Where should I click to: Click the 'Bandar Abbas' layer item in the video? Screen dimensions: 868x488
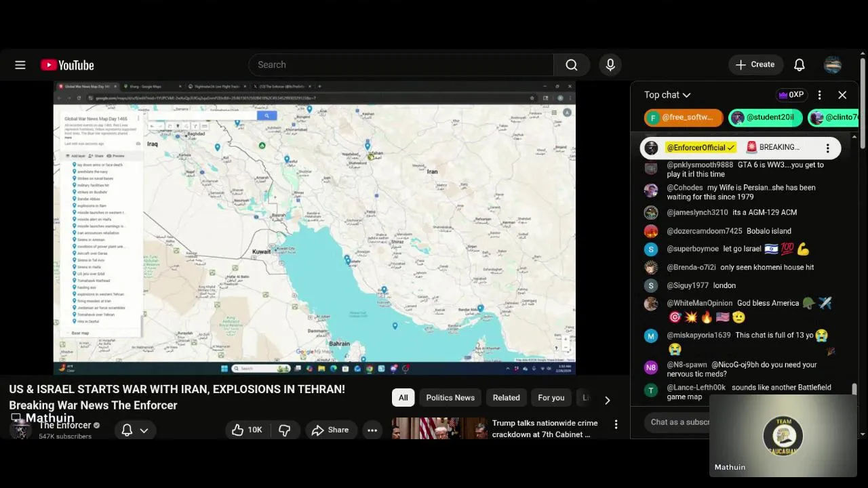point(89,199)
